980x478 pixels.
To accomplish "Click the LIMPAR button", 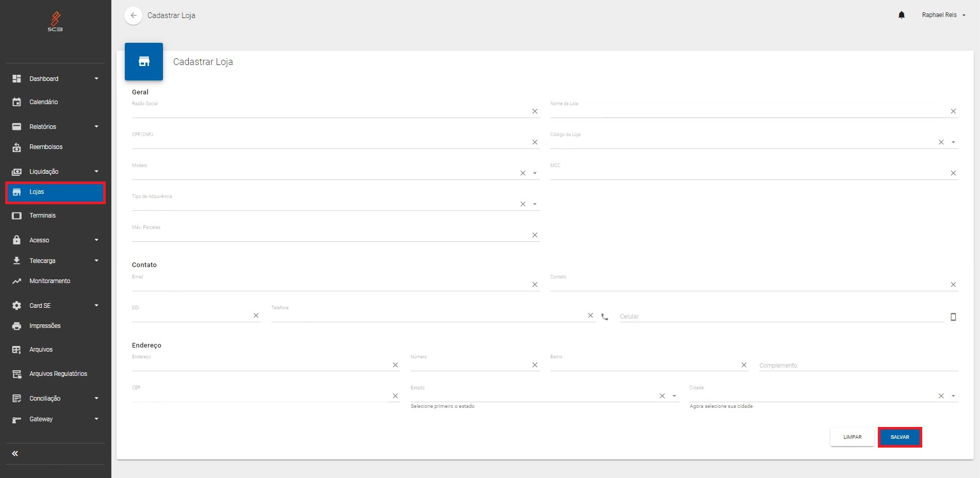I will coord(852,437).
